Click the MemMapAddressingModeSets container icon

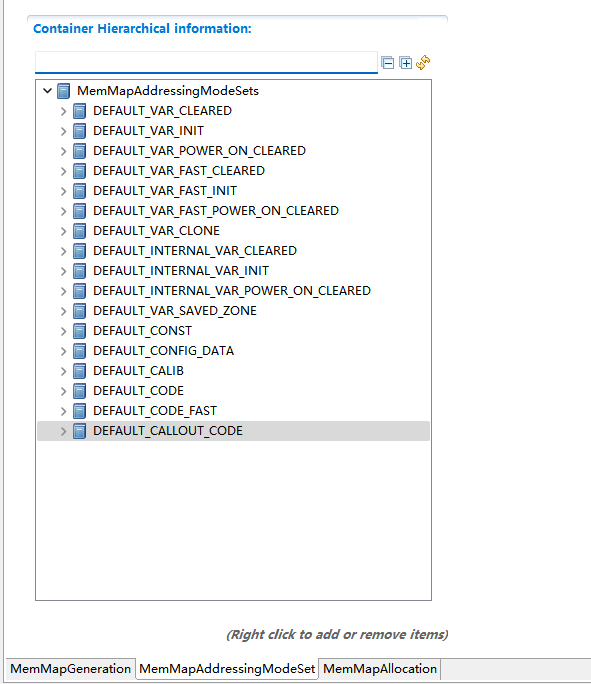tap(64, 91)
